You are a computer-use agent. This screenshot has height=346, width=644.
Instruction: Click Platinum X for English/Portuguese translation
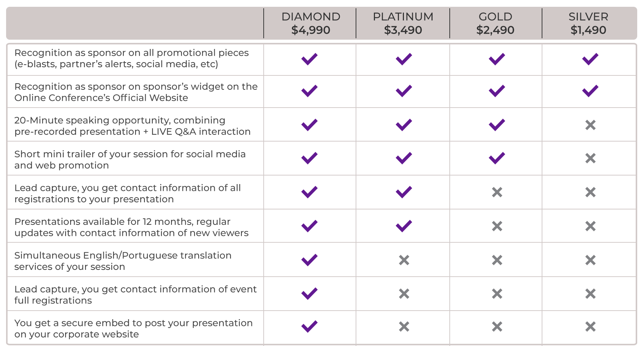tap(404, 260)
